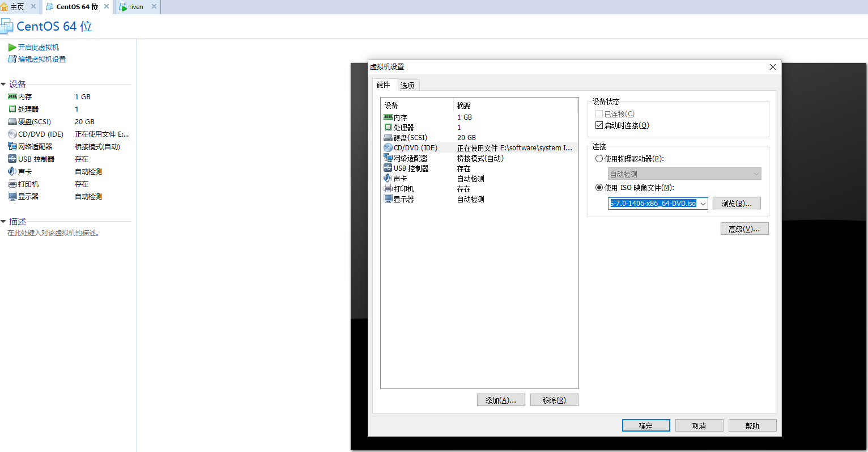Click the memory icon in the settings dialog list
This screenshot has width=868, height=452.
click(388, 117)
